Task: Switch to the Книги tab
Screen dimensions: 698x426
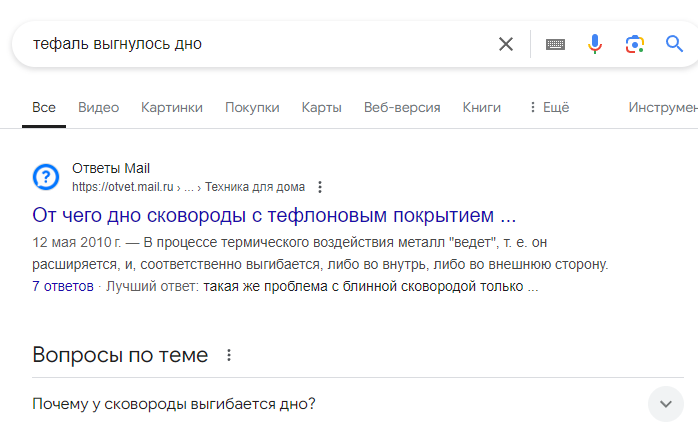Action: (482, 107)
